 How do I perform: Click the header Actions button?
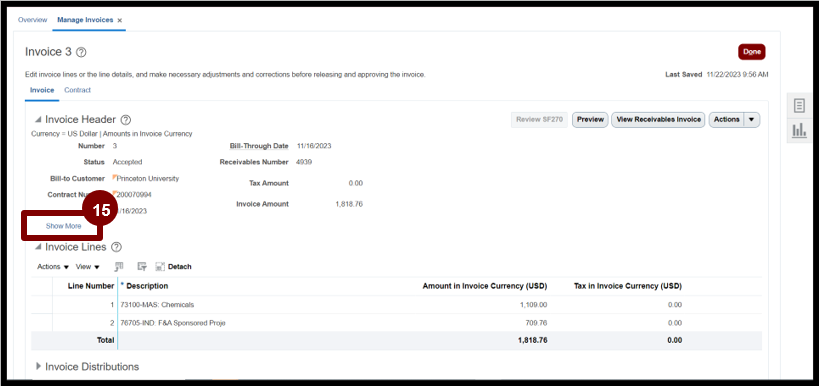tap(727, 120)
